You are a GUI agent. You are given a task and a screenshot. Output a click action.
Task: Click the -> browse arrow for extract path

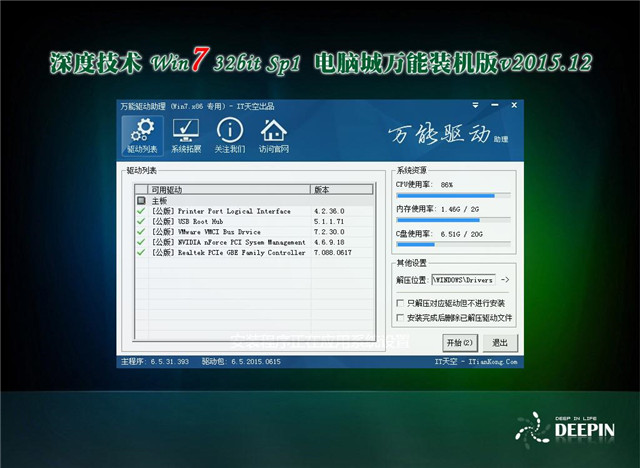point(505,280)
